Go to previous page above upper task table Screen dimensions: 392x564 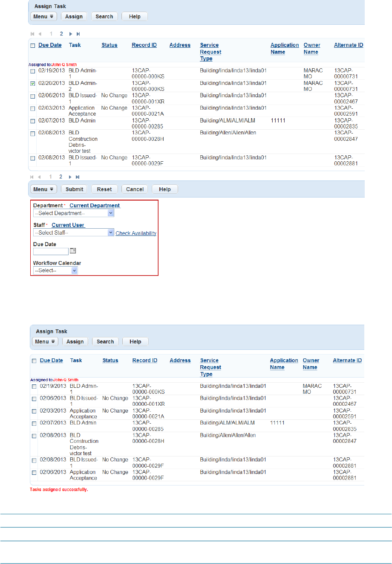tap(40, 34)
